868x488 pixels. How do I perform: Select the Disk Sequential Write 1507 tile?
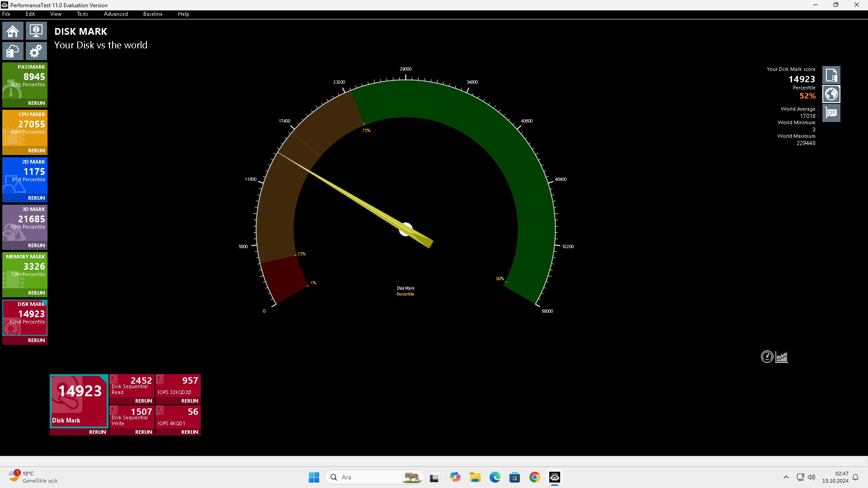click(132, 417)
